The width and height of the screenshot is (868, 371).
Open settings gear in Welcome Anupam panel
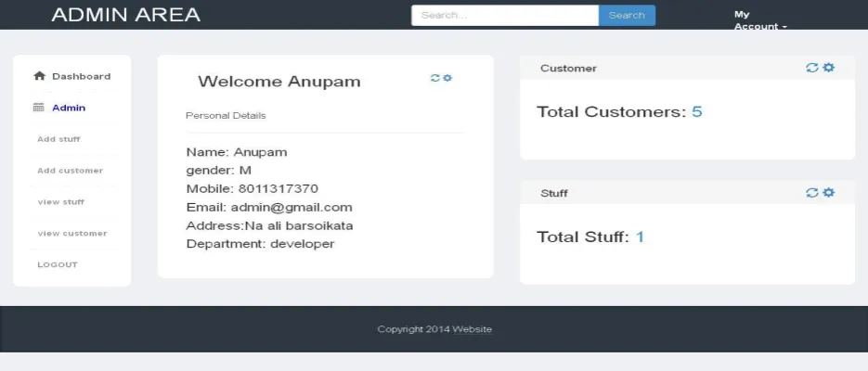tap(447, 78)
